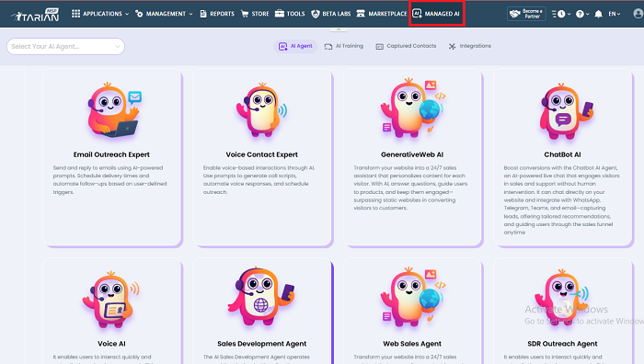Click the Email Outreach Expert title

(111, 154)
